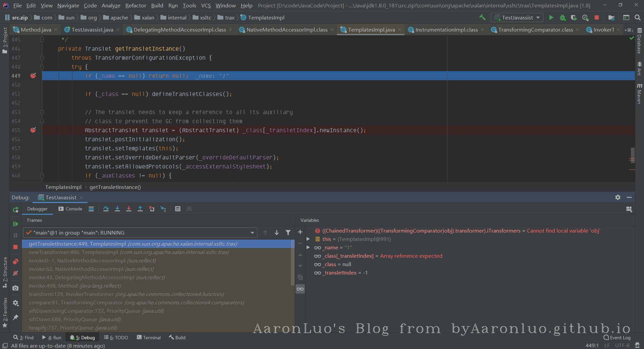The width and height of the screenshot is (644, 349).
Task: Open the TestJavassist run configuration dropdown
Action: (x=517, y=17)
